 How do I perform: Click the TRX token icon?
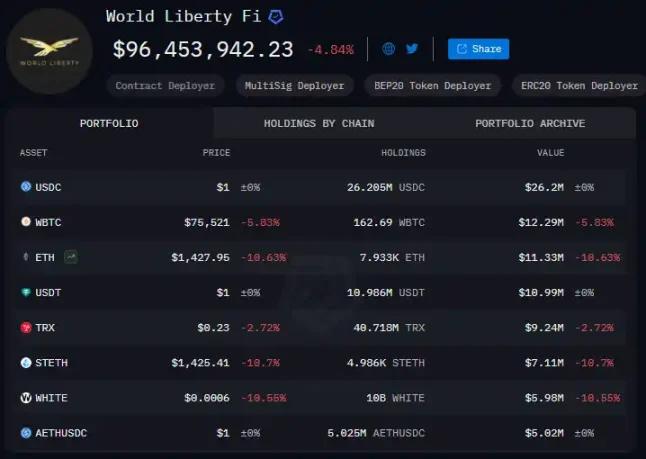[x=26, y=327]
